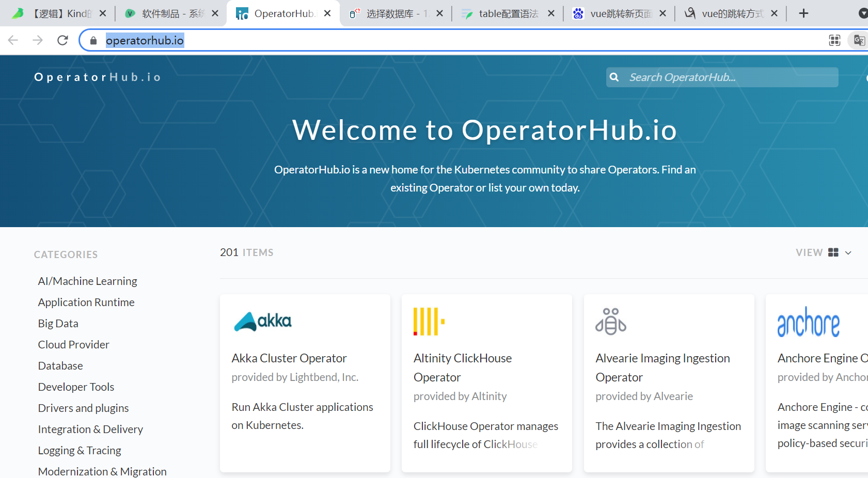Go forward with the browser forward arrow
The width and height of the screenshot is (868, 478).
[x=38, y=40]
